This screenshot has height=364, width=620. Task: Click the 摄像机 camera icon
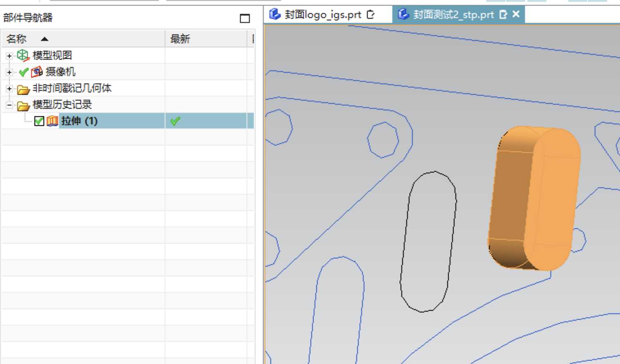pyautogui.click(x=37, y=72)
